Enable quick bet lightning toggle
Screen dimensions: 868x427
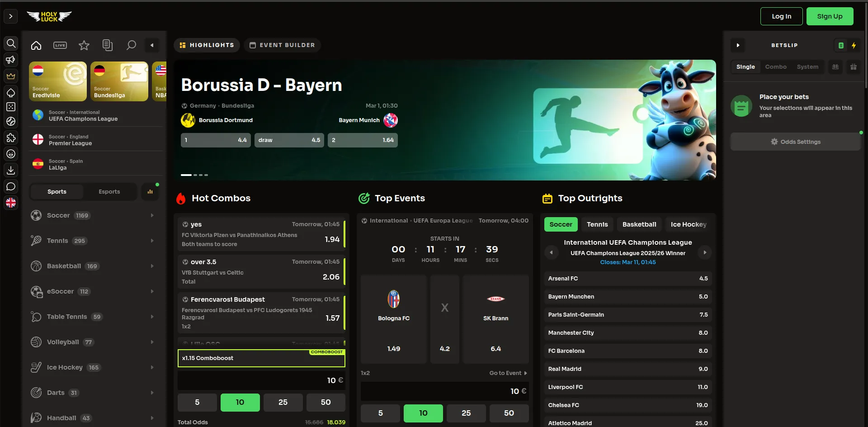point(854,45)
